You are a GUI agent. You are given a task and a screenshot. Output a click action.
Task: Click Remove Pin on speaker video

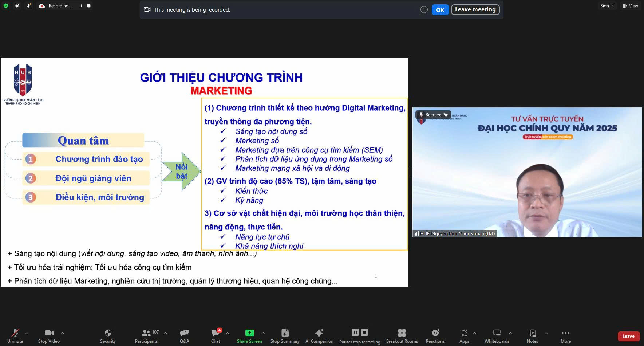coord(433,115)
